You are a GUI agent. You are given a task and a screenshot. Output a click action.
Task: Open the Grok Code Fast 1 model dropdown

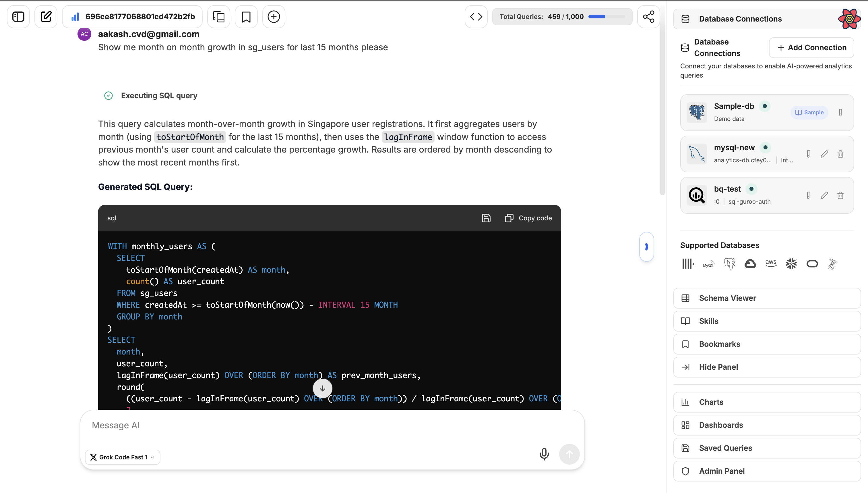click(122, 457)
